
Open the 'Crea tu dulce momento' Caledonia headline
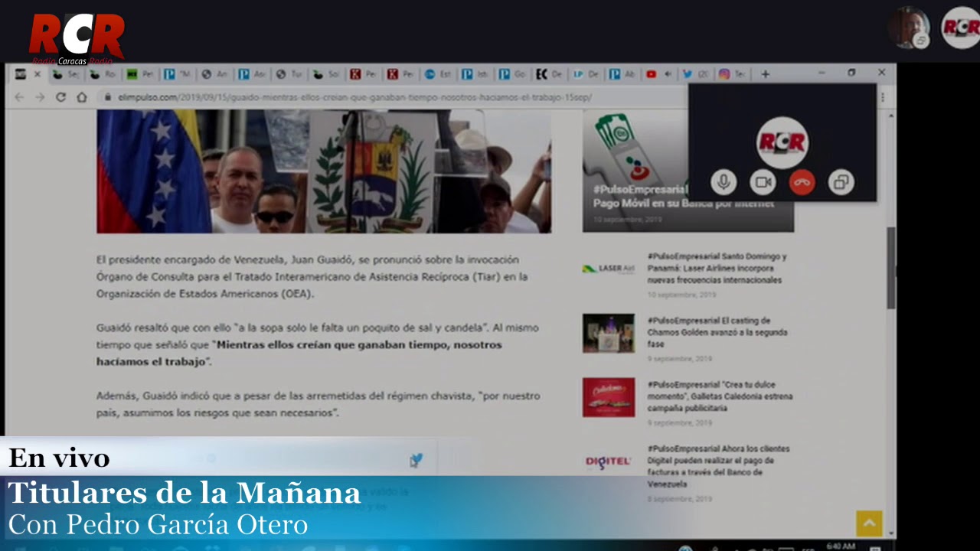coord(720,396)
